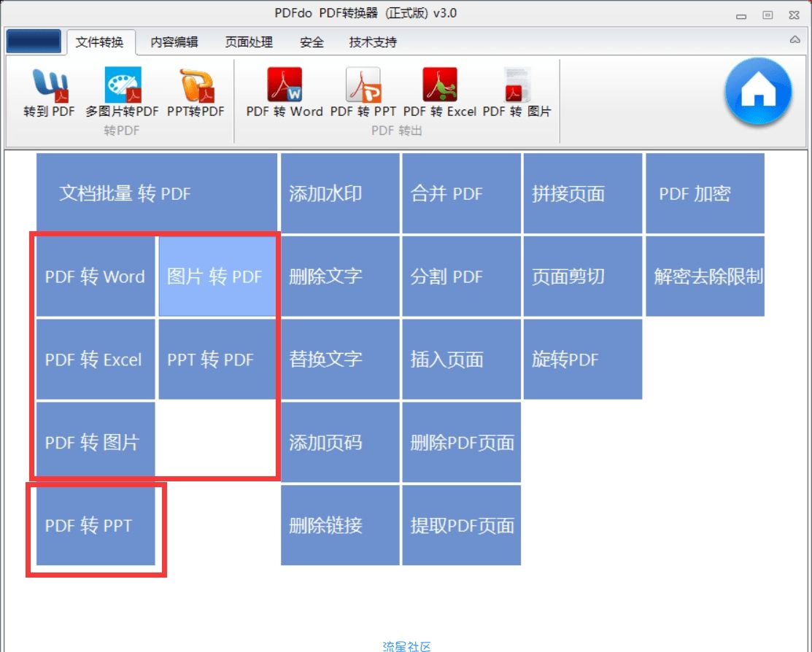Open the 文档批量 转 PDF tile
The image size is (812, 652).
156,193
